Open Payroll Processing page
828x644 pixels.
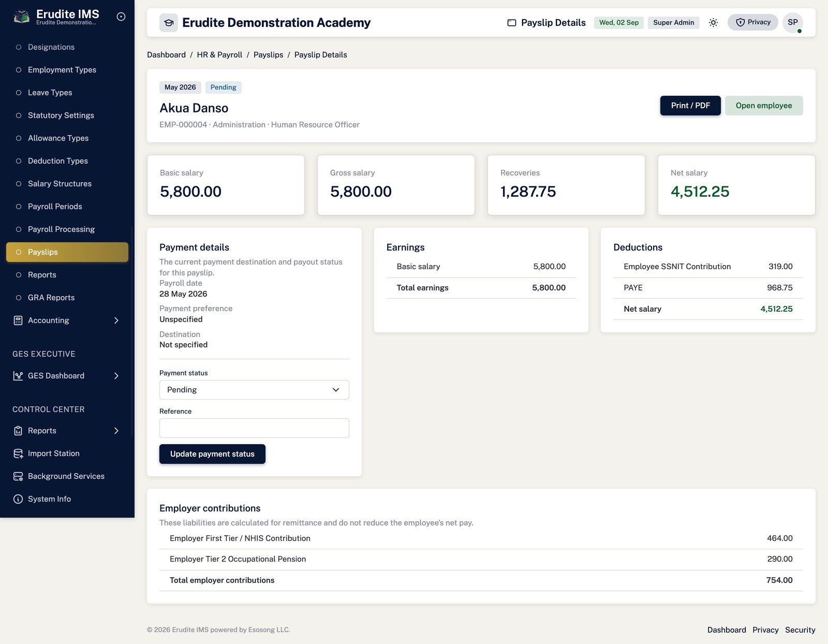pos(67,229)
